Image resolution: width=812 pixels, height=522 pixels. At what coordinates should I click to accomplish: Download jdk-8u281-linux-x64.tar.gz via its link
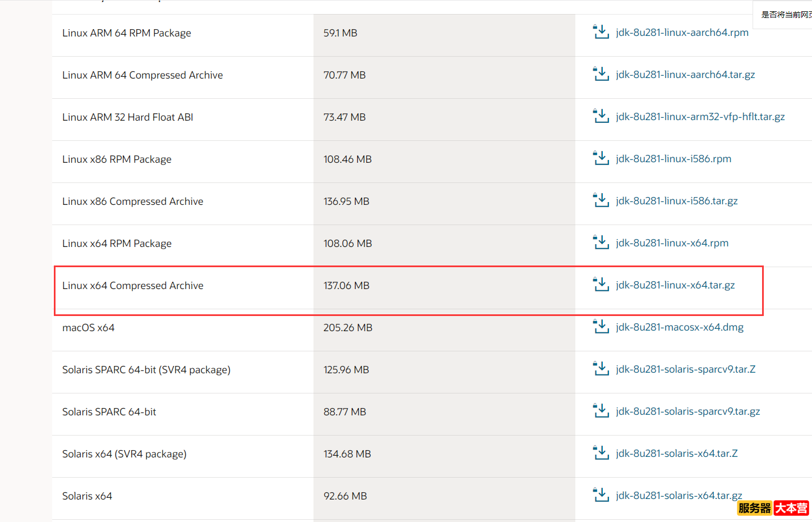click(x=675, y=285)
